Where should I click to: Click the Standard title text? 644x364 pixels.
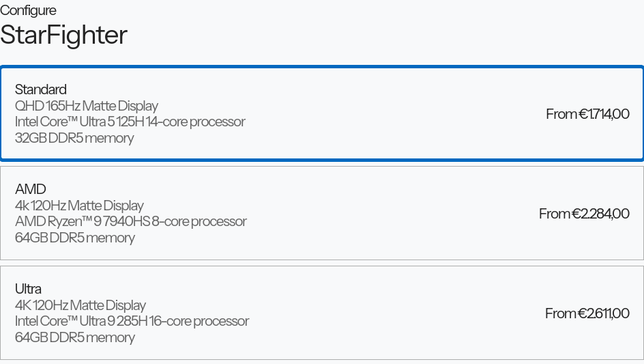41,89
